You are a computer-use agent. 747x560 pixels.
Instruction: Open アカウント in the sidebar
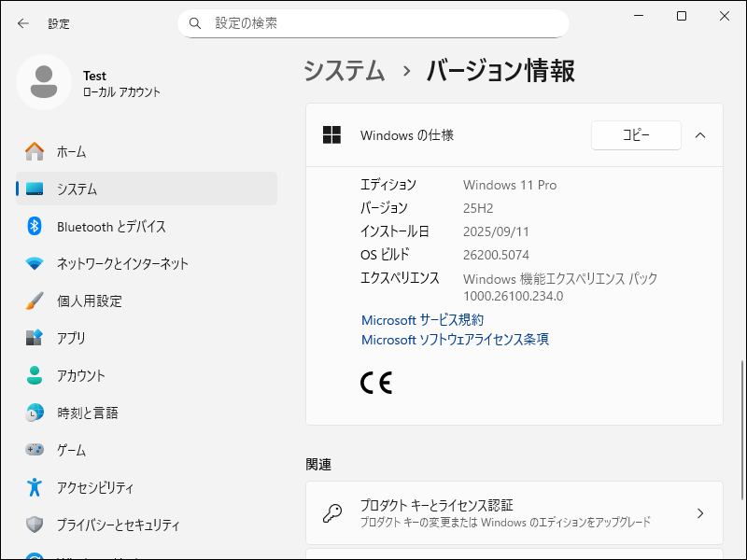coord(147,375)
